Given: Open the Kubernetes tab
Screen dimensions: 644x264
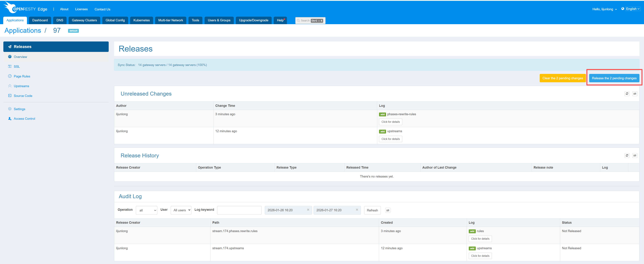Looking at the screenshot, I should pos(141,20).
